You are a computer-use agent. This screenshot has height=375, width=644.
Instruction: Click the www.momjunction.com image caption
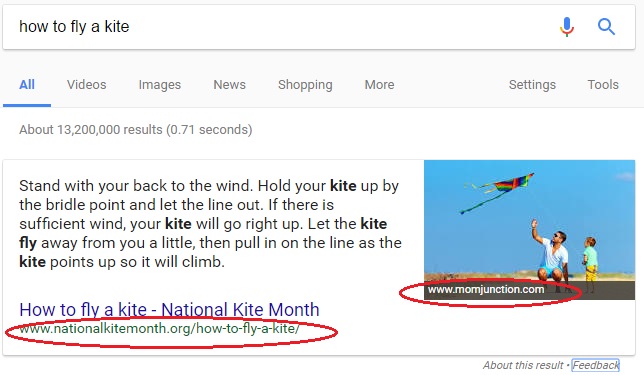point(486,290)
